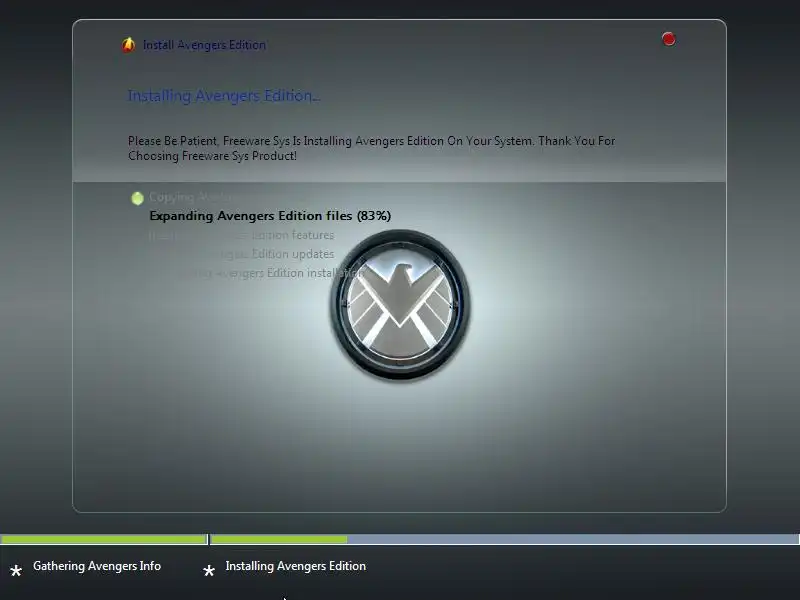Click the green bullet next to Copying step

click(x=137, y=198)
